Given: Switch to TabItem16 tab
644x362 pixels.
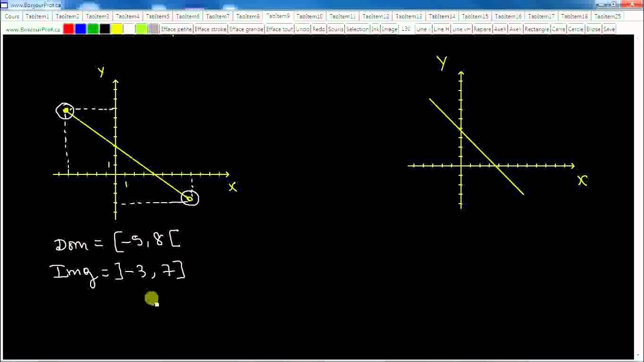Looking at the screenshot, I should point(508,17).
